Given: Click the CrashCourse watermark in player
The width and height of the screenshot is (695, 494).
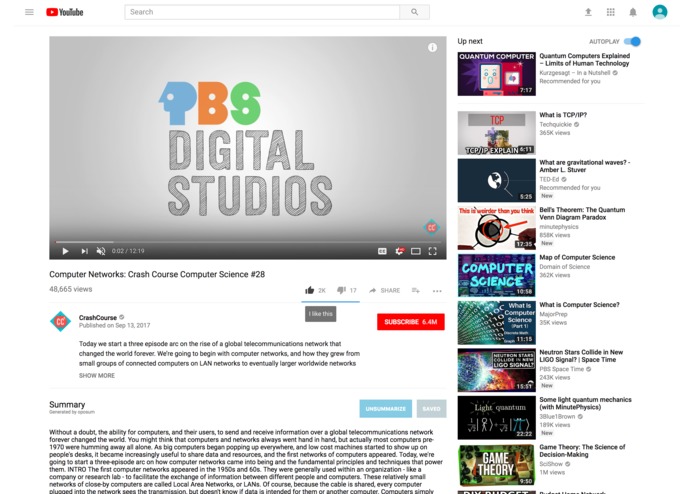Looking at the screenshot, I should pos(431,227).
